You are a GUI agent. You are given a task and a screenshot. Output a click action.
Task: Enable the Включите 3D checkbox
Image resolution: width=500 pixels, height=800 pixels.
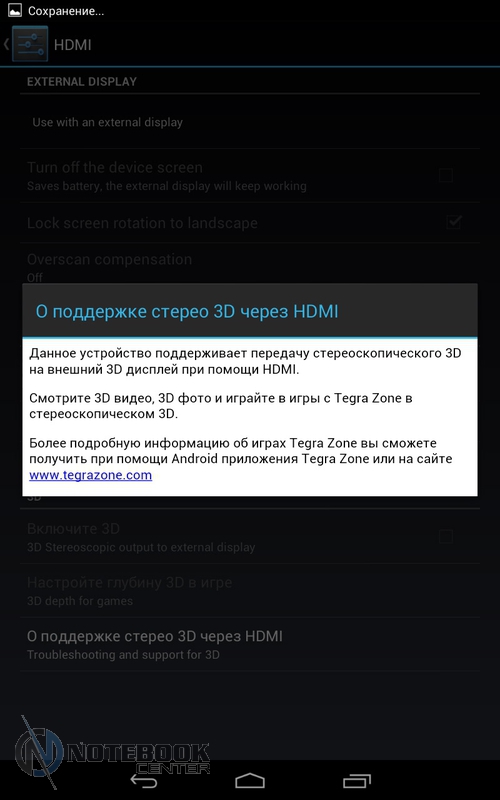tap(445, 536)
